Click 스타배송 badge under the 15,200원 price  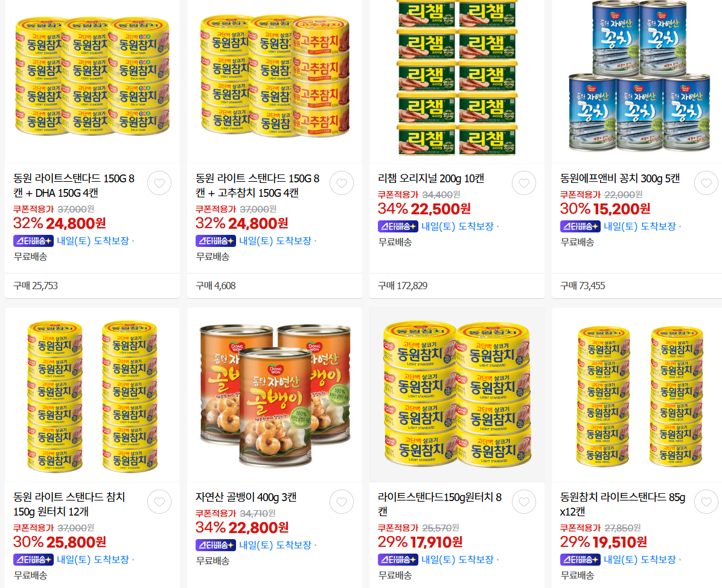click(x=580, y=226)
